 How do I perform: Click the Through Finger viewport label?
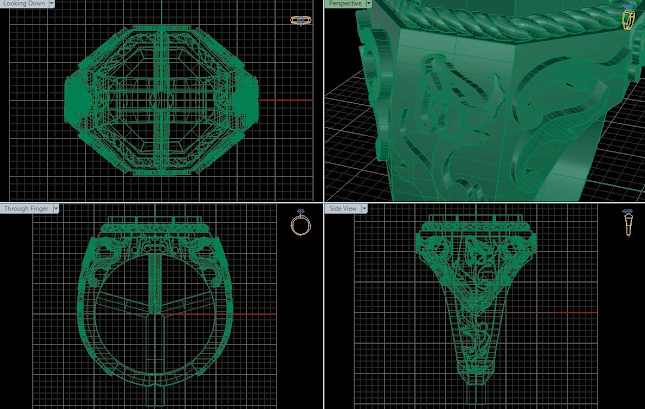point(26,209)
